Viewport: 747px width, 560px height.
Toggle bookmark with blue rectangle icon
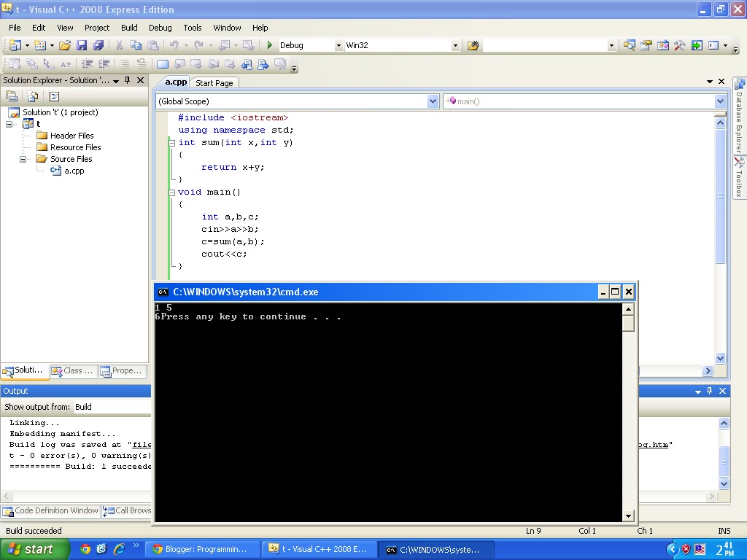point(163,64)
